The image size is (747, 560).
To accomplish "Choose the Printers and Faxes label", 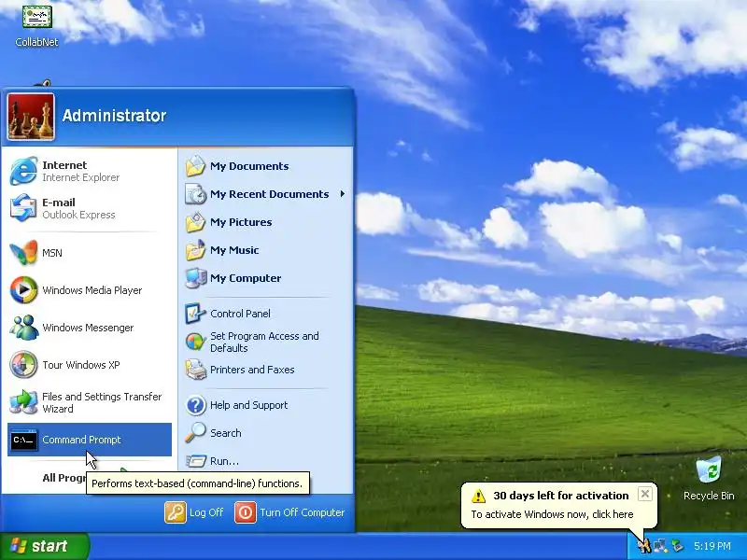I will coord(252,370).
